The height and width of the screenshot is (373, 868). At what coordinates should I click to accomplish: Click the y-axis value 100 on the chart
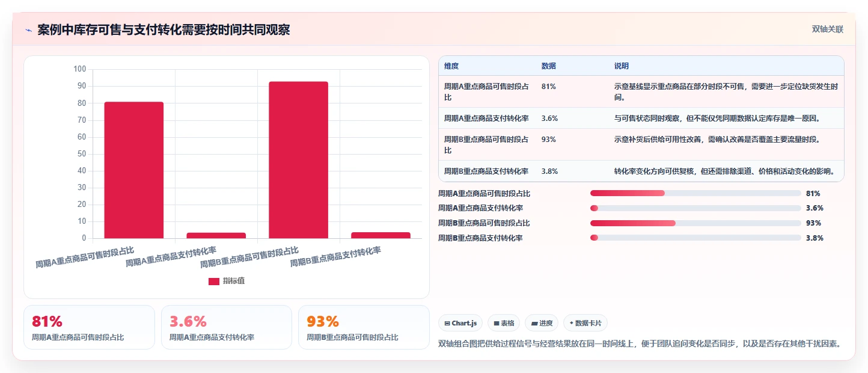click(80, 69)
